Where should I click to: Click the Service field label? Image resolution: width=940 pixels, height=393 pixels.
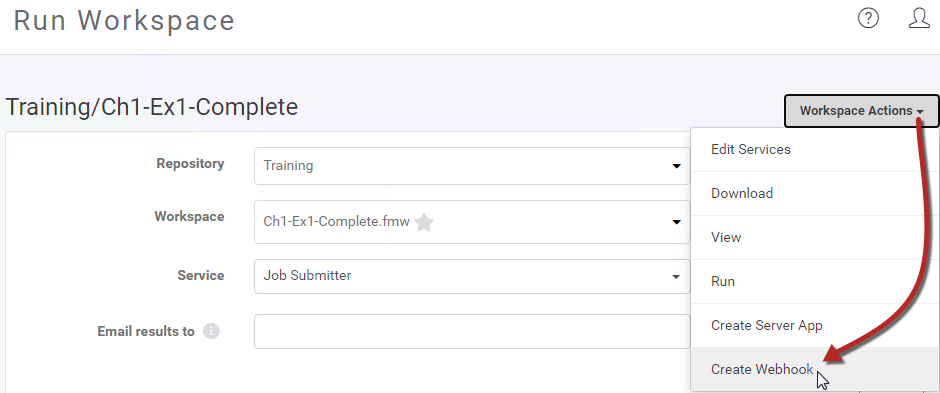click(x=201, y=276)
